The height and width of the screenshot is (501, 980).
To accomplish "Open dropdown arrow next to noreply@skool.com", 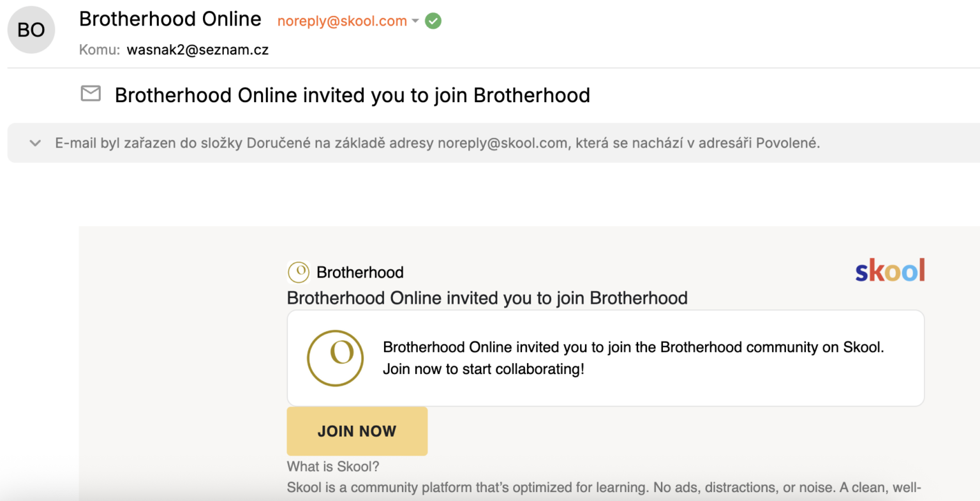I will [x=415, y=21].
